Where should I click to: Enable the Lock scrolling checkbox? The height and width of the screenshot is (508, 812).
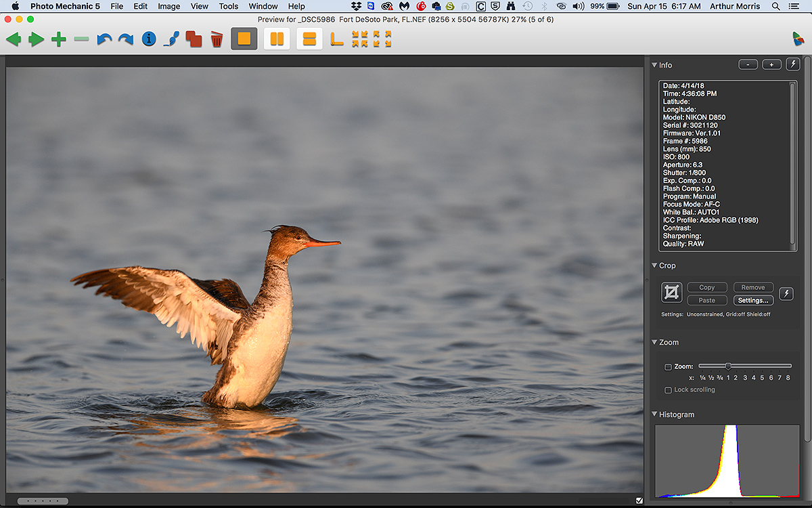pos(669,390)
